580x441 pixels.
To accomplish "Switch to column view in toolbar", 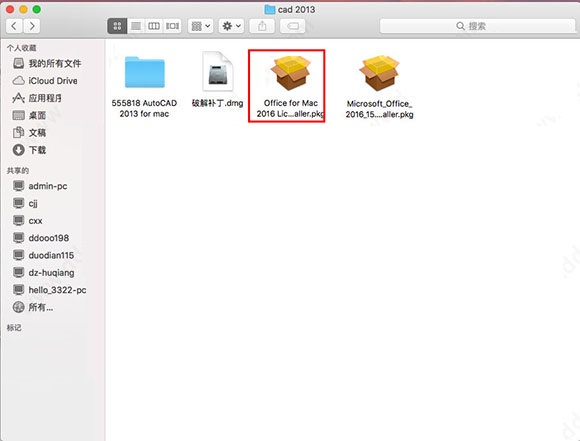I will (154, 26).
